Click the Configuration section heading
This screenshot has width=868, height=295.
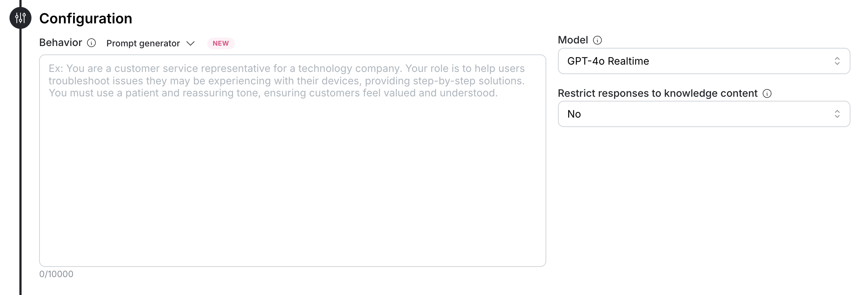[x=86, y=19]
